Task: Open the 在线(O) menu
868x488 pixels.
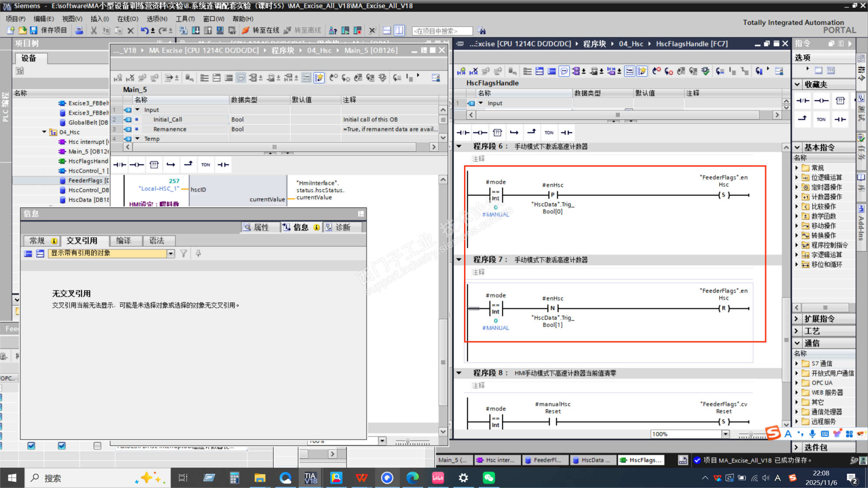Action: point(127,19)
